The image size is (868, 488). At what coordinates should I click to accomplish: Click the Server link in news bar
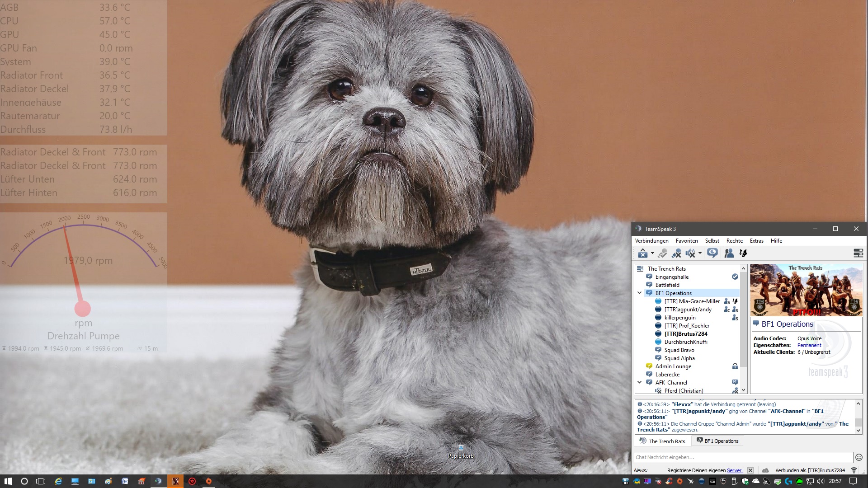(x=734, y=470)
